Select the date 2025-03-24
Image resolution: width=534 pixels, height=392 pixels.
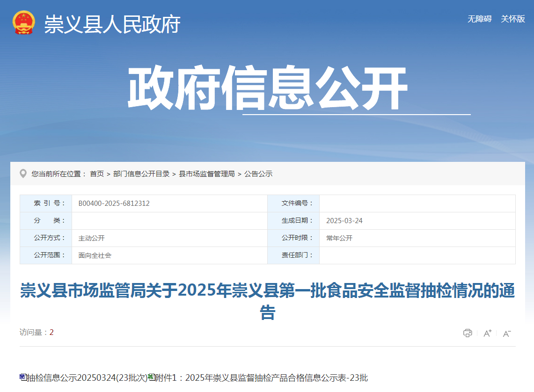point(344,221)
